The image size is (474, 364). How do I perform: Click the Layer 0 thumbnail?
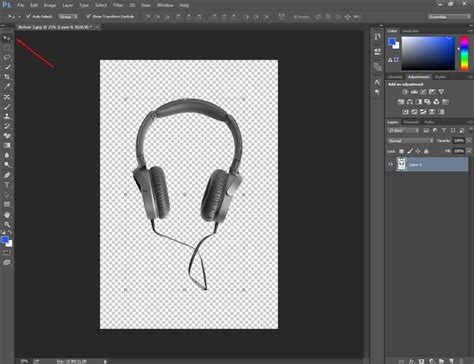click(x=401, y=164)
